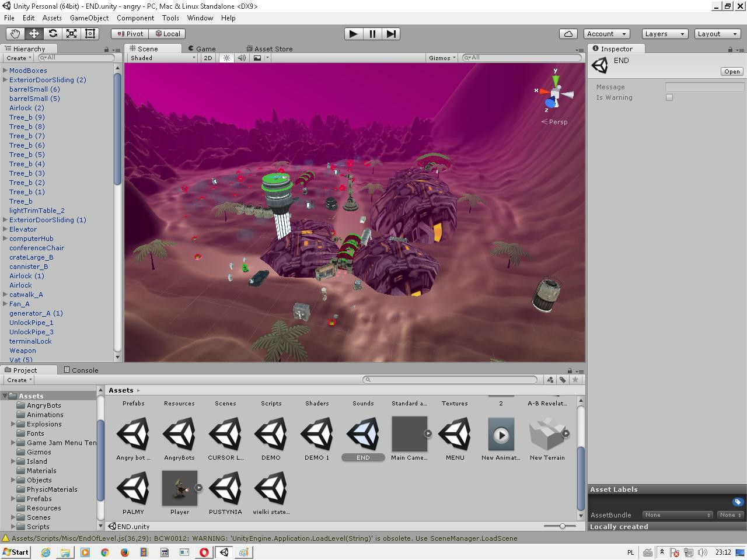Click the search by label icon
Viewport: 747px width, 560px height.
563,380
